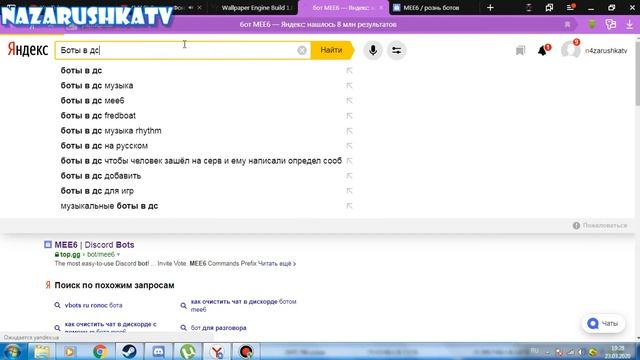Open Steam from the taskbar
Image resolution: width=640 pixels, height=360 pixels.
point(129,351)
